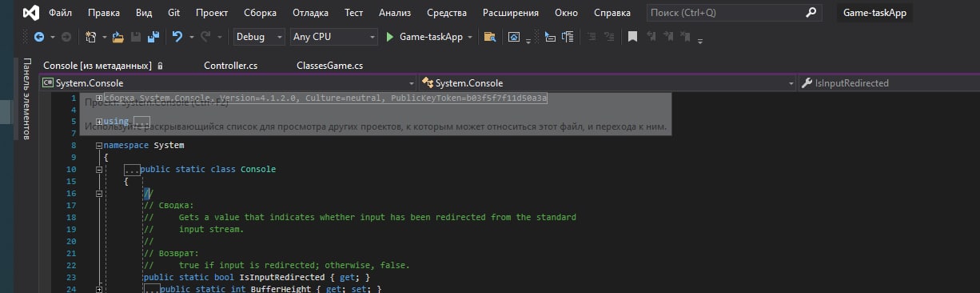
Task: Open the left System.Console project dropdown
Action: click(228, 83)
